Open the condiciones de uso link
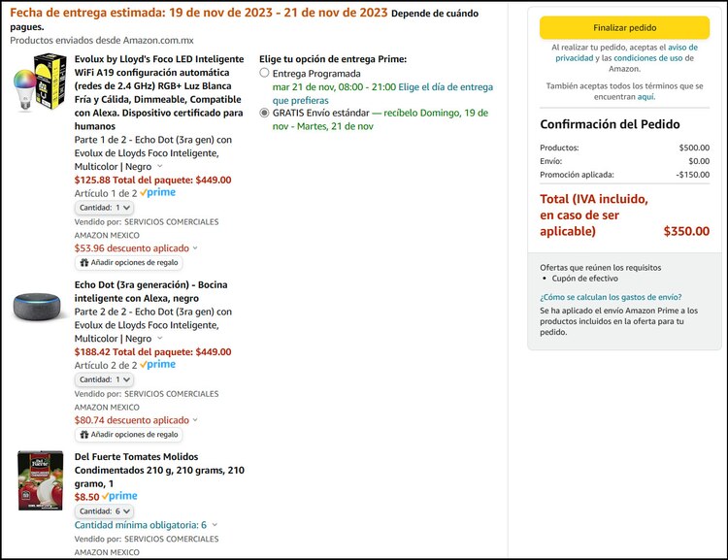Screen dimensions: 728x560 (x=648, y=58)
